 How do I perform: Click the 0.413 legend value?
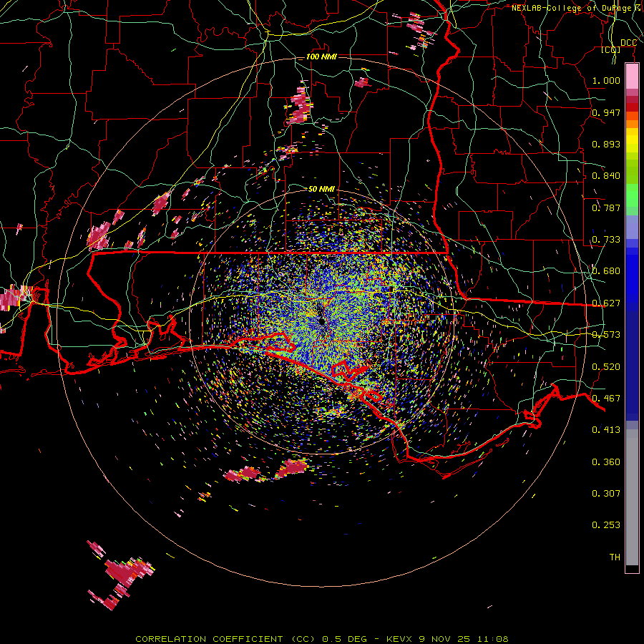(x=606, y=430)
